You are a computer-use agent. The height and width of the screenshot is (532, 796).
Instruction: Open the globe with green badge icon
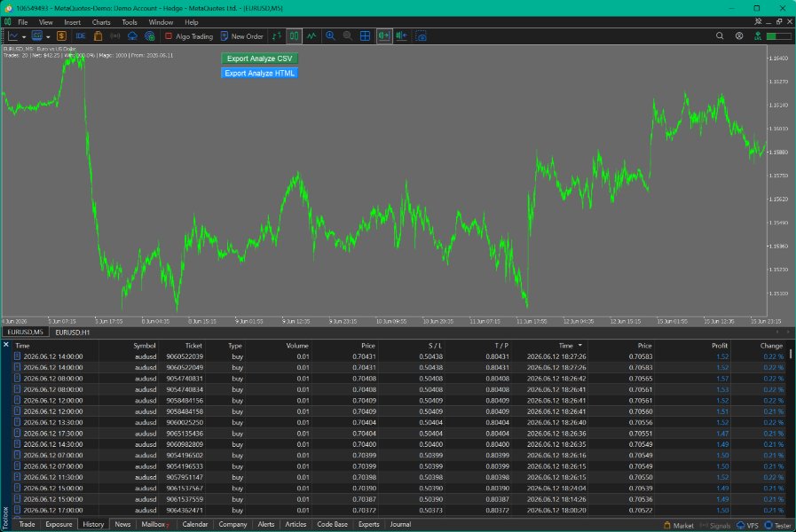[x=149, y=36]
